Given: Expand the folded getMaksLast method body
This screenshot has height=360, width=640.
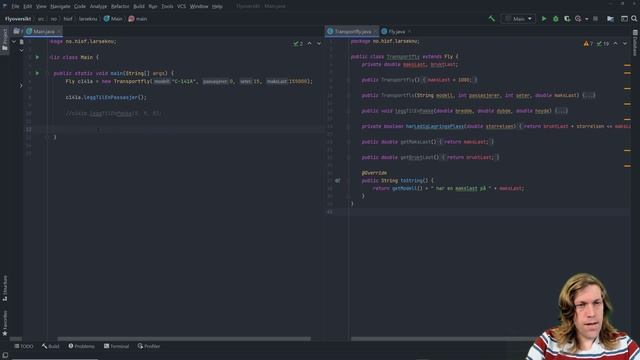Looking at the screenshot, I should pyautogui.click(x=467, y=142).
